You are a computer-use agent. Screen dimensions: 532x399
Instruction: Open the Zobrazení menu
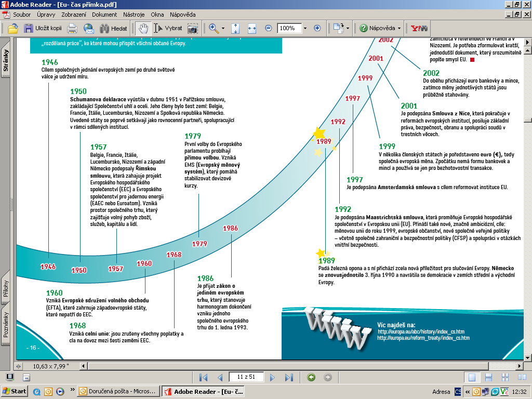pyautogui.click(x=74, y=15)
